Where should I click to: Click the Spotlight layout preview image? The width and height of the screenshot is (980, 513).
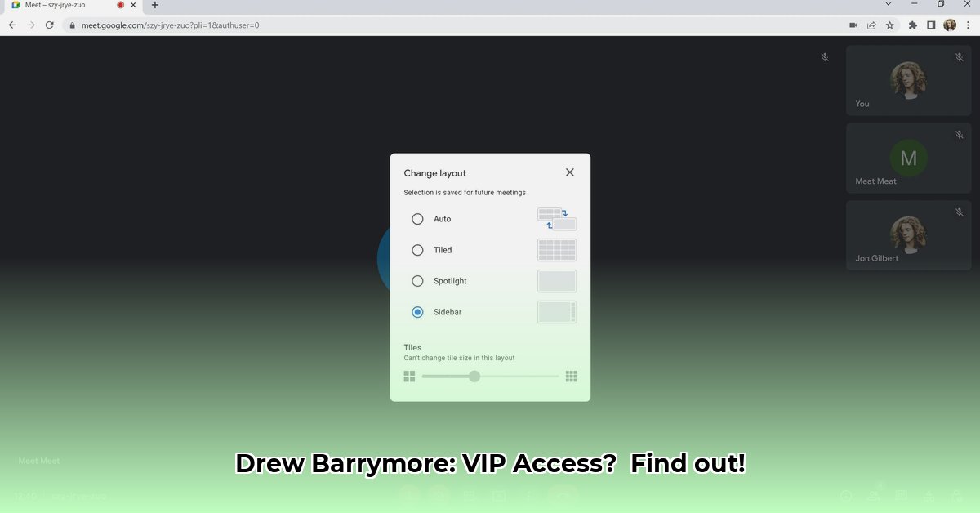[x=557, y=281]
